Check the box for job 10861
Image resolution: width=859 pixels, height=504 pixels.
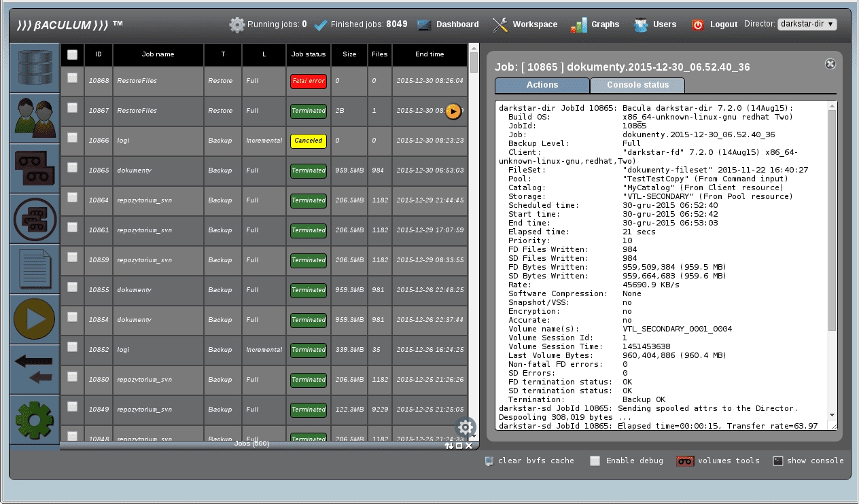72,228
